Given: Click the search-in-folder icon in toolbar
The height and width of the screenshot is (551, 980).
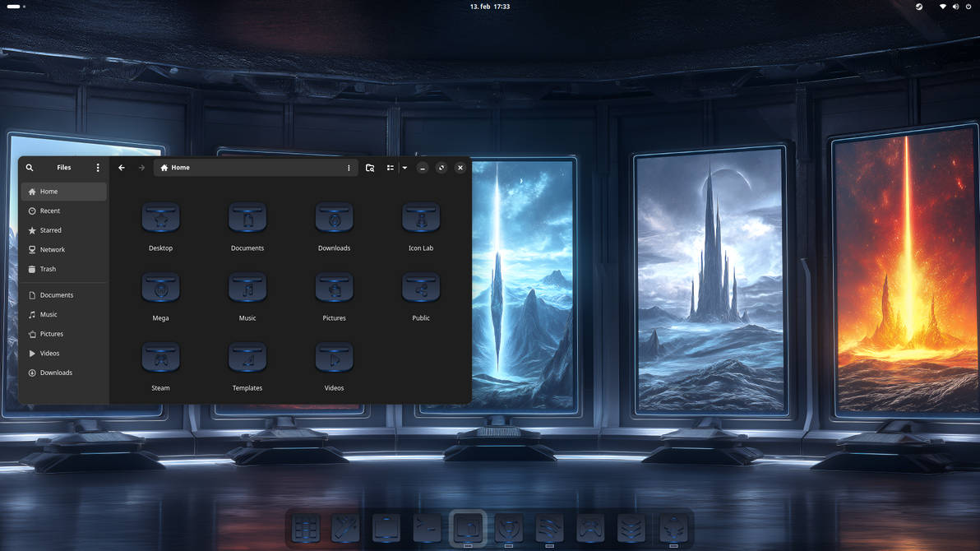Looking at the screenshot, I should (370, 168).
